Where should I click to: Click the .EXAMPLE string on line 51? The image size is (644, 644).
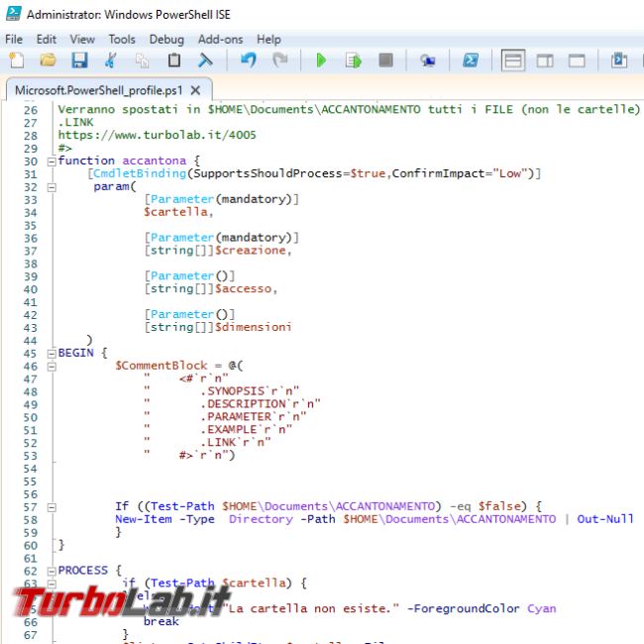[x=228, y=429]
